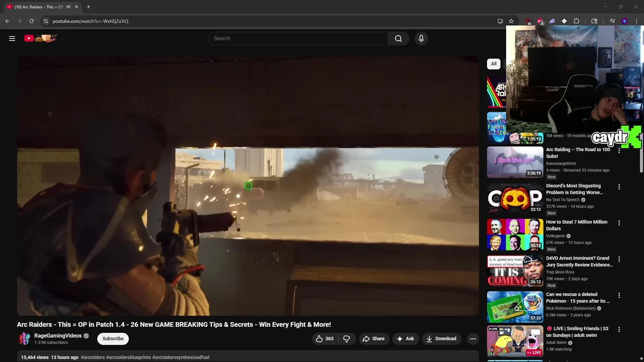The width and height of the screenshot is (644, 362).
Task: Click the #arcraidersblueprints hashtag
Action: [128, 357]
